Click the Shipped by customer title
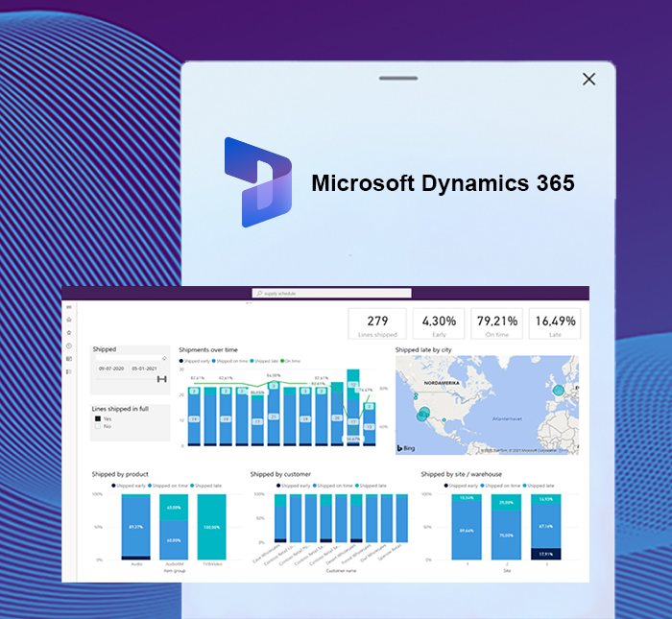 (x=280, y=474)
